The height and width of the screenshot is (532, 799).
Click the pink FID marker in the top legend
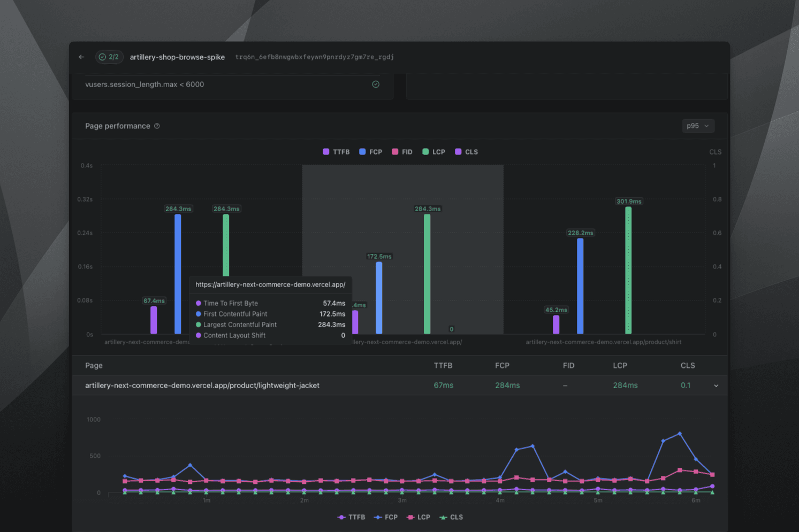pos(394,151)
